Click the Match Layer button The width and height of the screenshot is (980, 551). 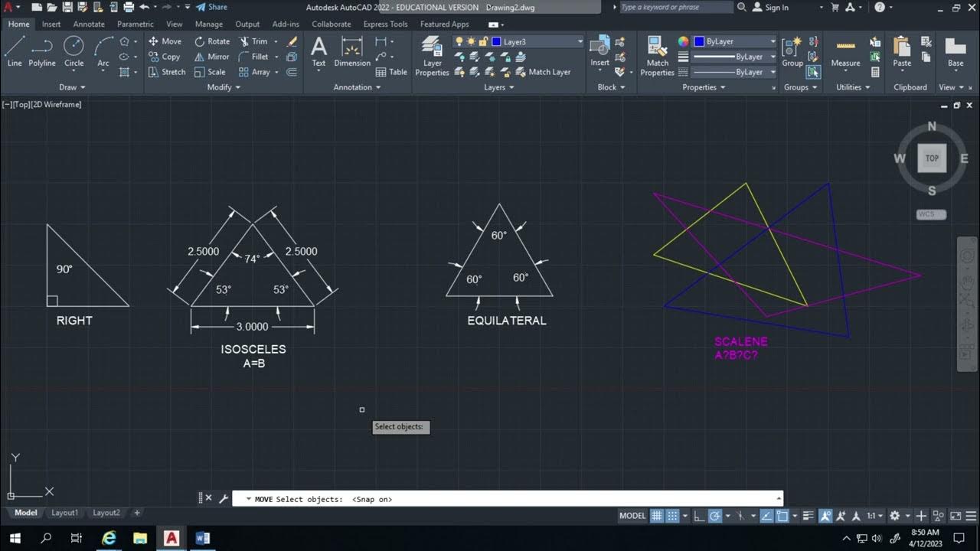[542, 72]
